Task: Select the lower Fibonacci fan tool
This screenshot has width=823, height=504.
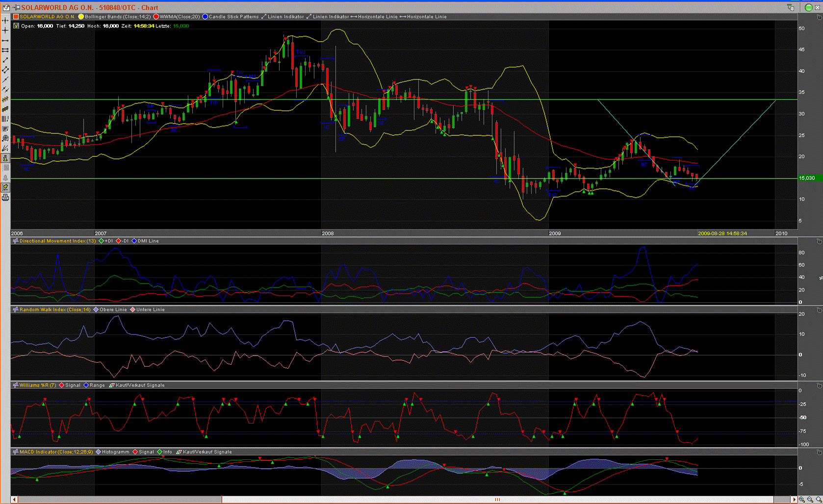Action: tap(5, 109)
